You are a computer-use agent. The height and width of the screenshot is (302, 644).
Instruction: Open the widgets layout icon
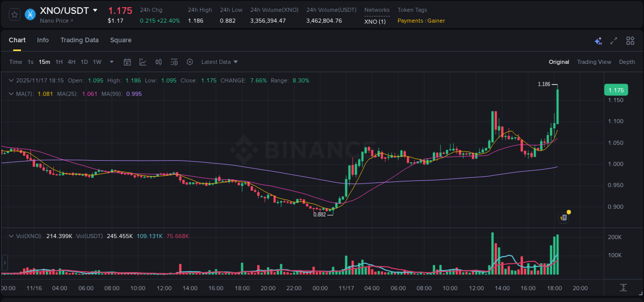click(x=630, y=40)
